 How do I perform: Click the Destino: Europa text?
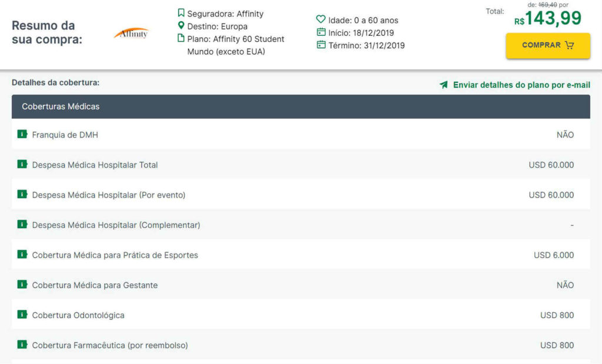(218, 26)
